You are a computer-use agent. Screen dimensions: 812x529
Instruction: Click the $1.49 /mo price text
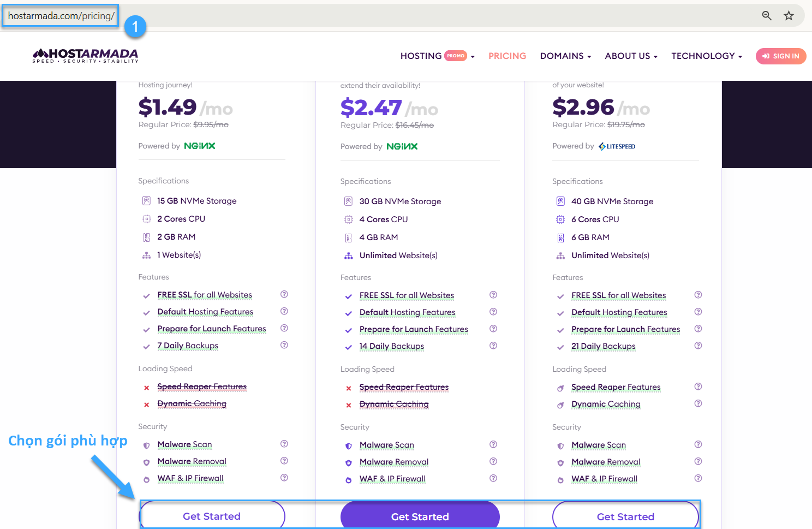point(186,107)
